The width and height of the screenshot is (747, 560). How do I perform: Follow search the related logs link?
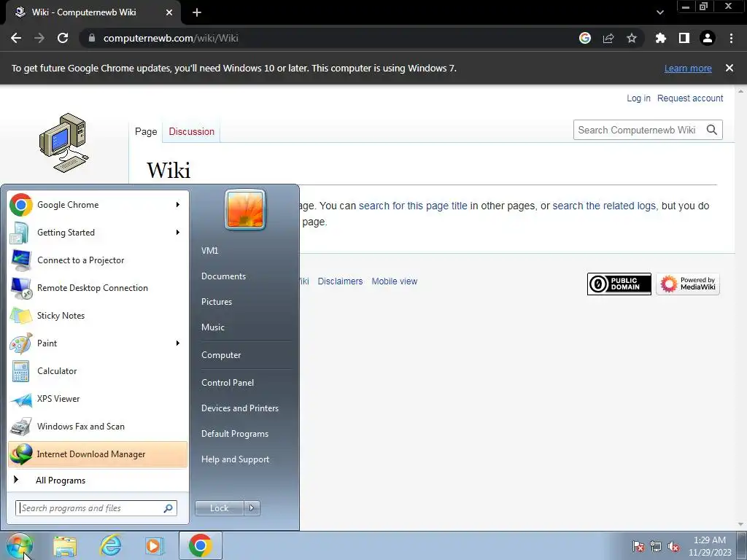point(605,206)
